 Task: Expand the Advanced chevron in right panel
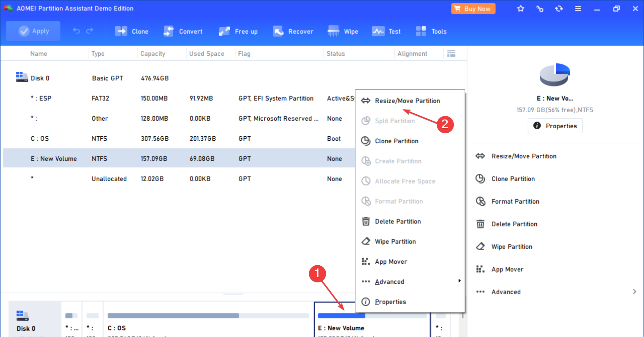pos(634,292)
